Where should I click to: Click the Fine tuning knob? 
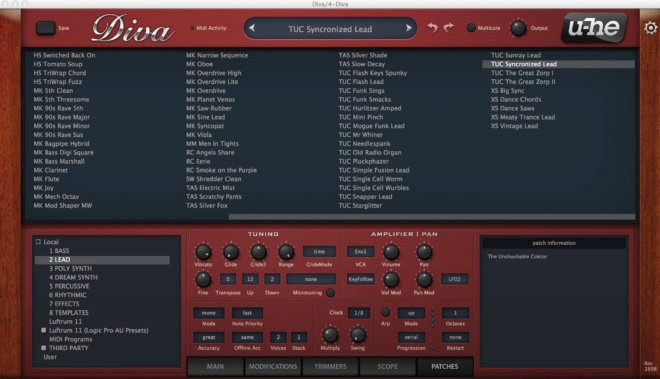203,280
